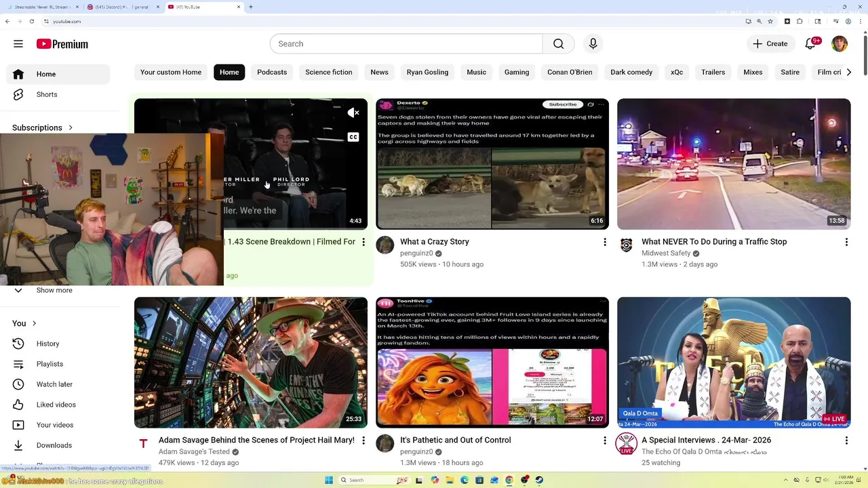Open Shorts in the sidebar
This screenshot has height=488, width=868.
(x=58, y=94)
